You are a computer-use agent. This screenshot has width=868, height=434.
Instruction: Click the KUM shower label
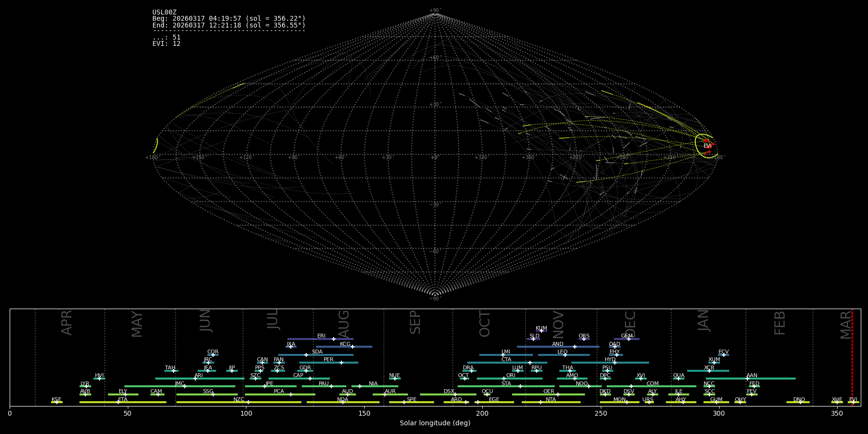click(x=542, y=328)
